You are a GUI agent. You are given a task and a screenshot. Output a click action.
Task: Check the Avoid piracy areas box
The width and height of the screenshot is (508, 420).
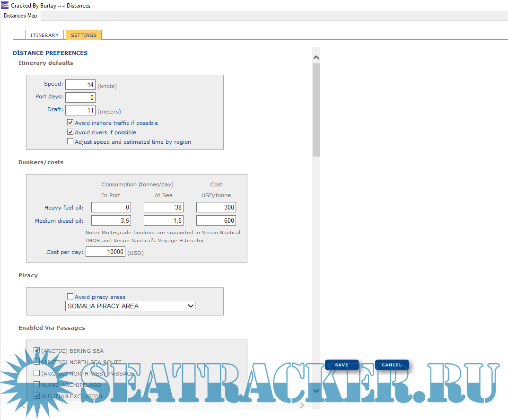(70, 297)
